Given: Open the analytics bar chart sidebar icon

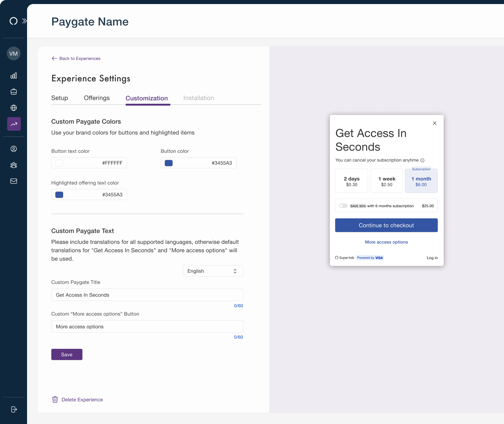Looking at the screenshot, I should click(14, 75).
